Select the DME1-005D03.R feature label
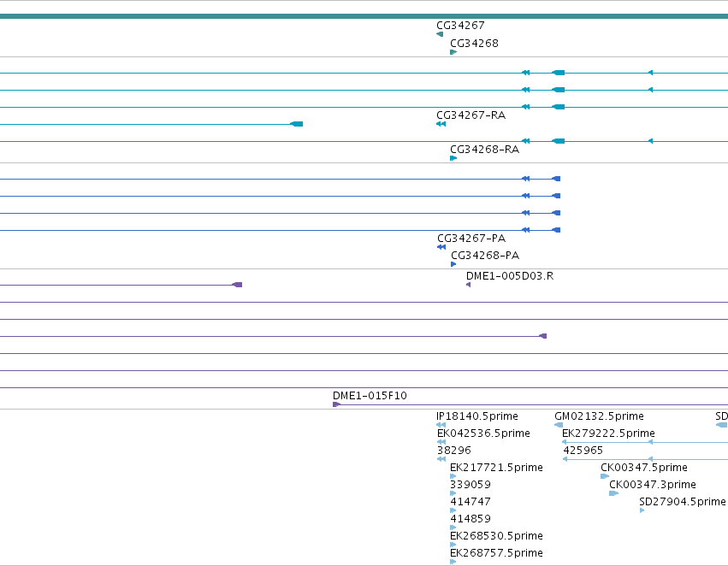This screenshot has width=728, height=566. [x=510, y=276]
